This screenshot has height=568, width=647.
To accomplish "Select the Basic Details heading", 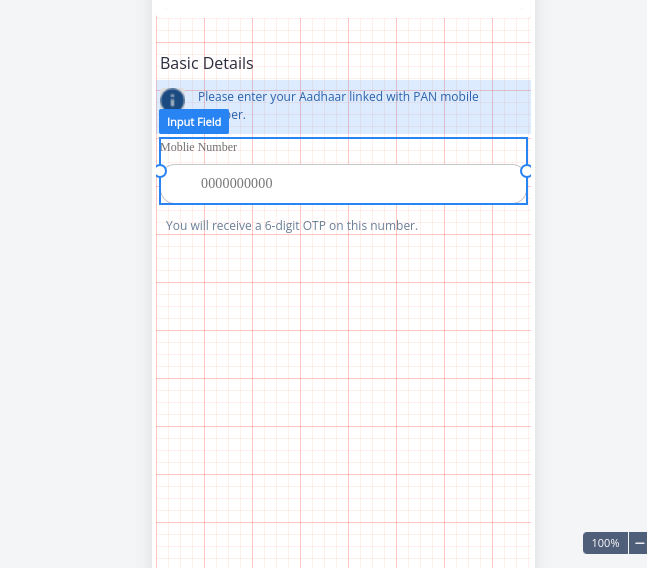I will [207, 63].
